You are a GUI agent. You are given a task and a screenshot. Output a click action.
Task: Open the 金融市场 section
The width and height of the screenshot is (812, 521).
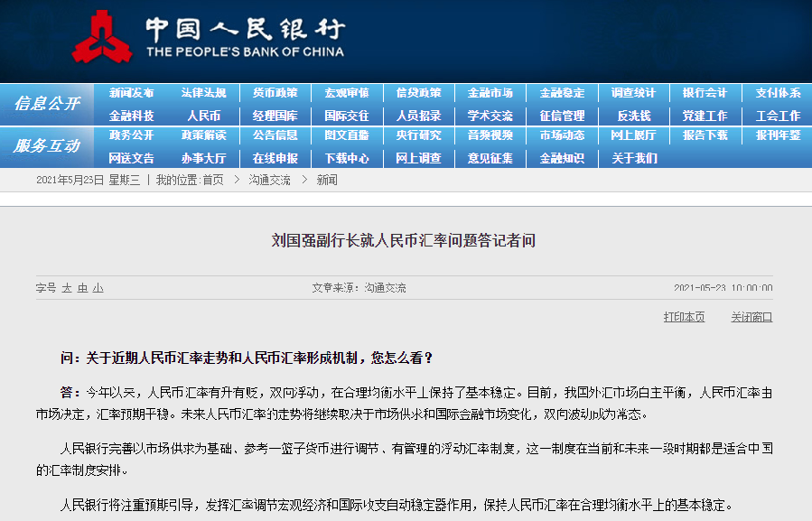point(490,92)
